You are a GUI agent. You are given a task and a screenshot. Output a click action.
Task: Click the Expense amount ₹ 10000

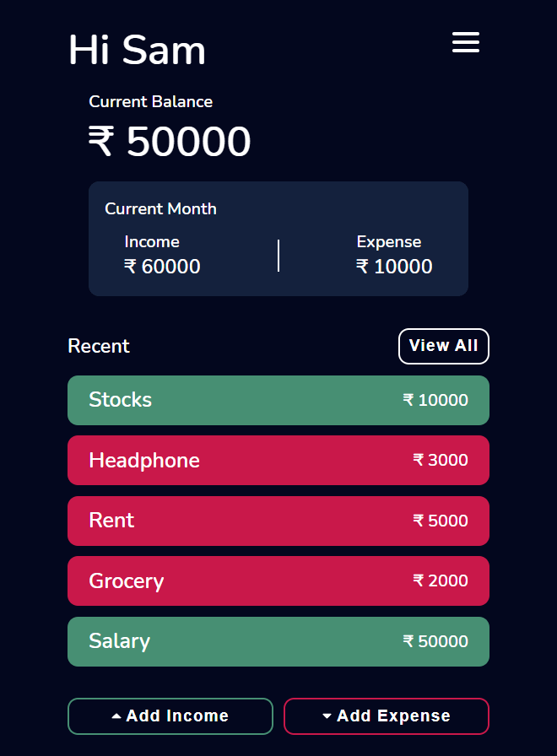click(394, 267)
